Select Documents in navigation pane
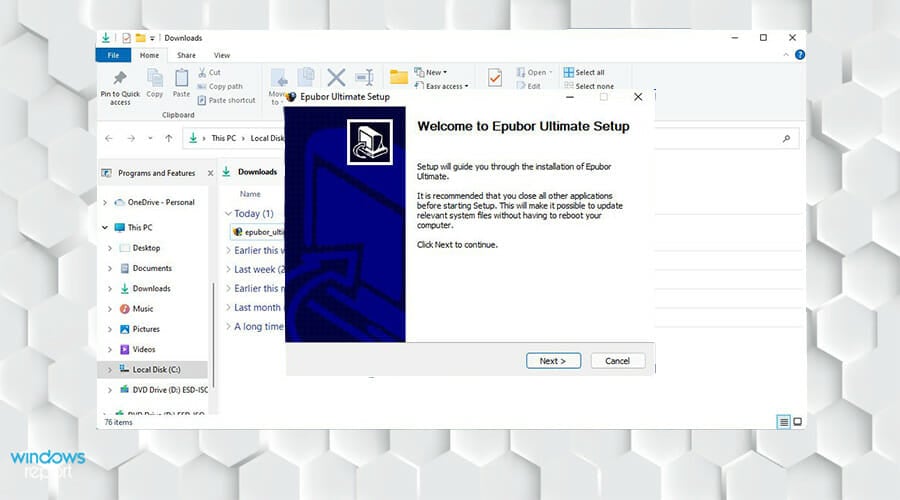Image resolution: width=900 pixels, height=500 pixels. [x=152, y=268]
